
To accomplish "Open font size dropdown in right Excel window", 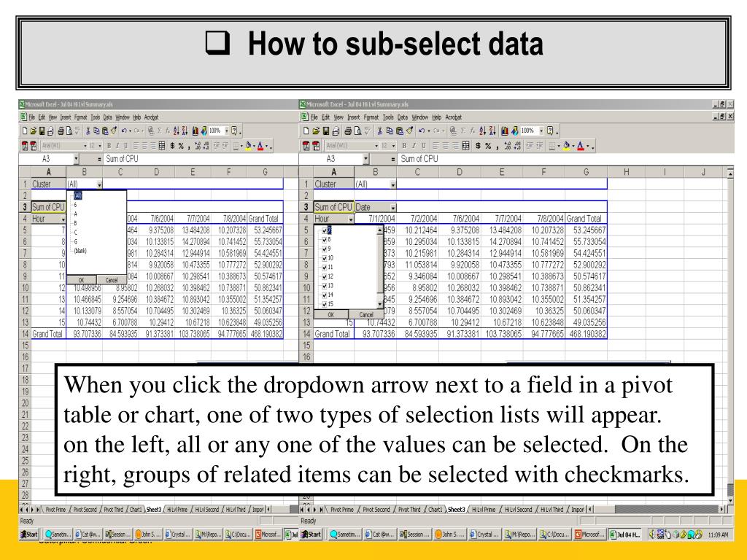I will click(x=393, y=146).
